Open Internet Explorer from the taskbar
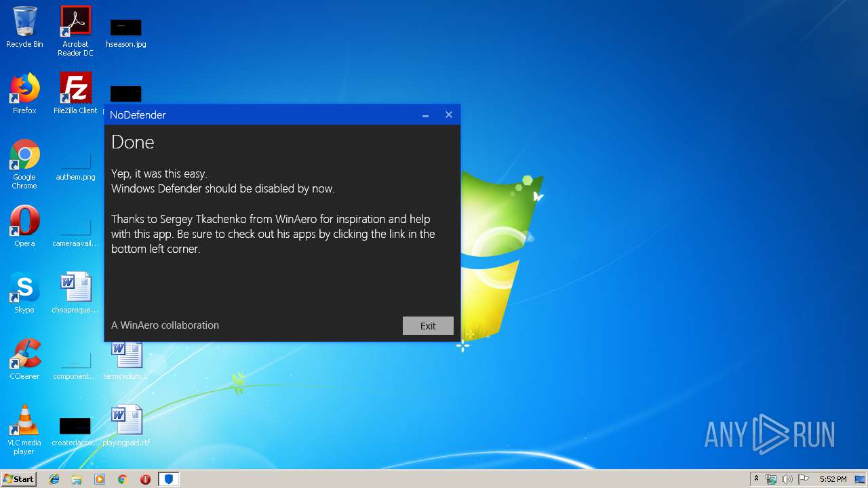 (54, 479)
